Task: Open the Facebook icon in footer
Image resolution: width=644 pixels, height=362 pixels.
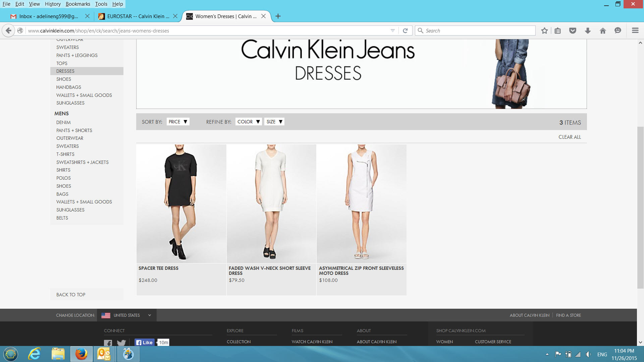Action: [x=108, y=343]
